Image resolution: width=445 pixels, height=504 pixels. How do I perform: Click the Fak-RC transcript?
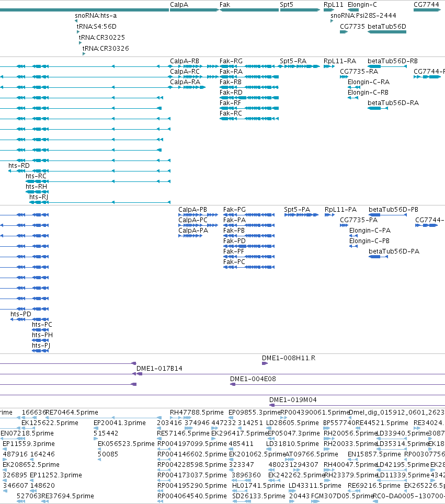[x=249, y=119]
